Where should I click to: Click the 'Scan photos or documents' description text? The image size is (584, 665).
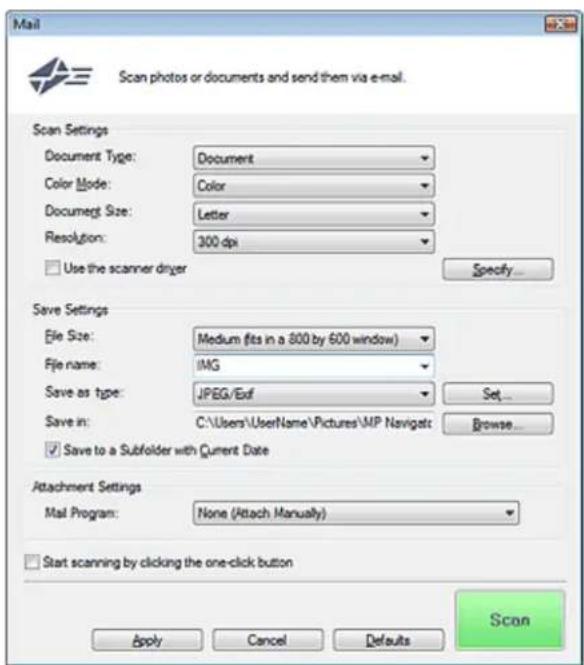[x=262, y=77]
